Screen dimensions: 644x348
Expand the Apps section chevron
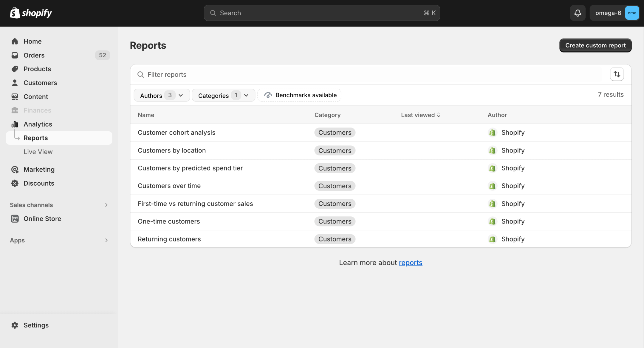coord(106,240)
